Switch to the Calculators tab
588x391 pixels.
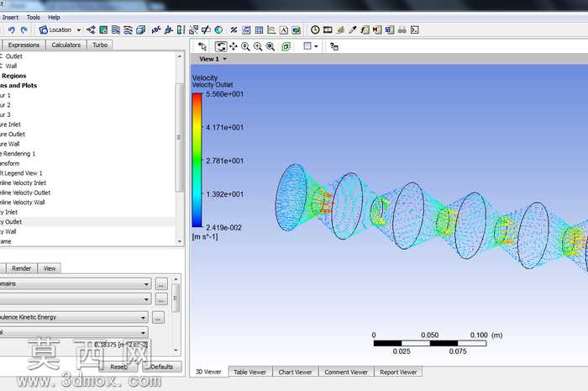click(x=66, y=45)
